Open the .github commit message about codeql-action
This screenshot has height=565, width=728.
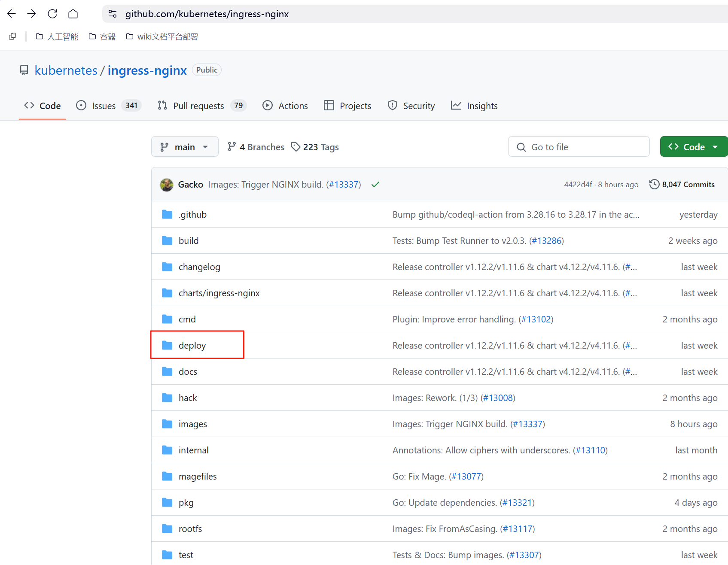click(516, 214)
